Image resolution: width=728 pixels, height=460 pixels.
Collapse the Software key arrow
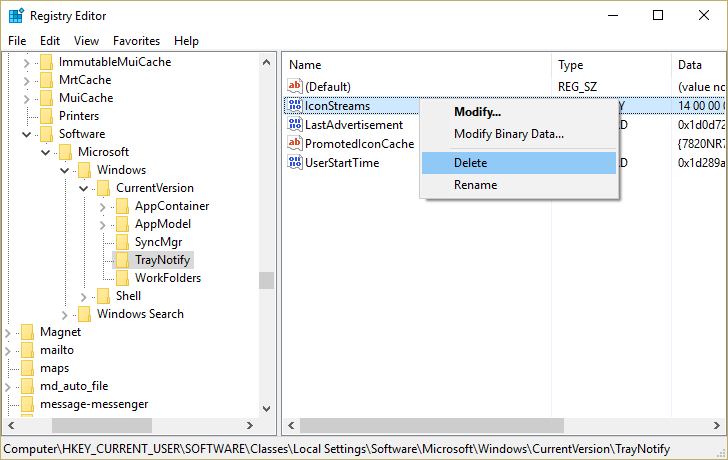point(27,134)
